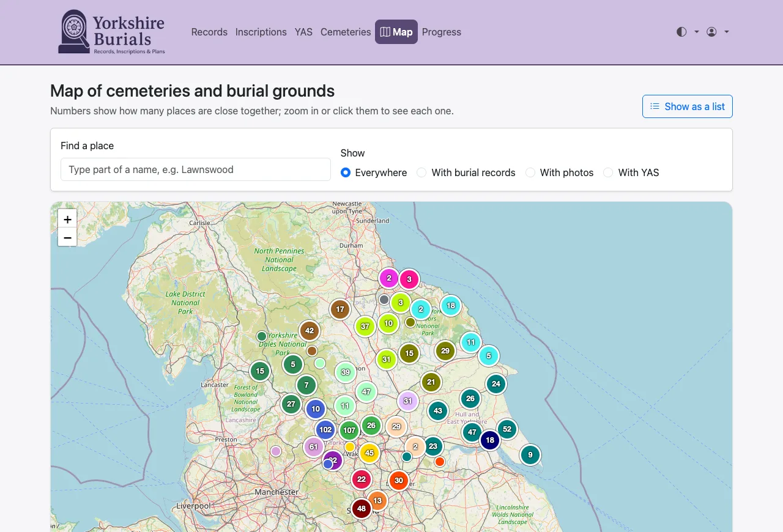The height and width of the screenshot is (532, 783).
Task: Open the cluster marker numbered 21
Action: pos(431,382)
